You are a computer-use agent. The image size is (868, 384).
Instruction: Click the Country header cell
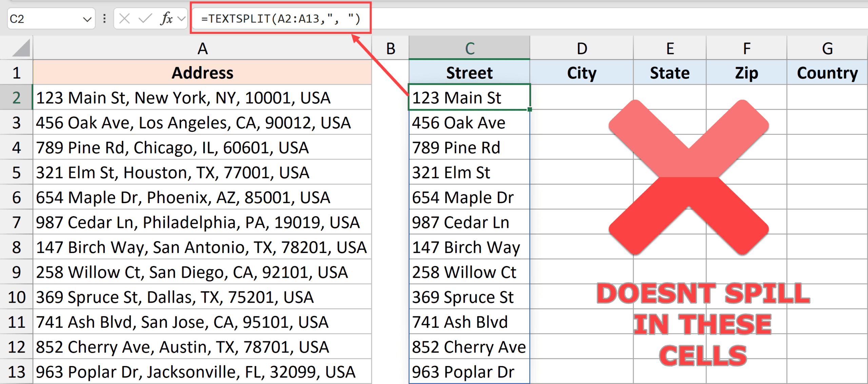827,73
